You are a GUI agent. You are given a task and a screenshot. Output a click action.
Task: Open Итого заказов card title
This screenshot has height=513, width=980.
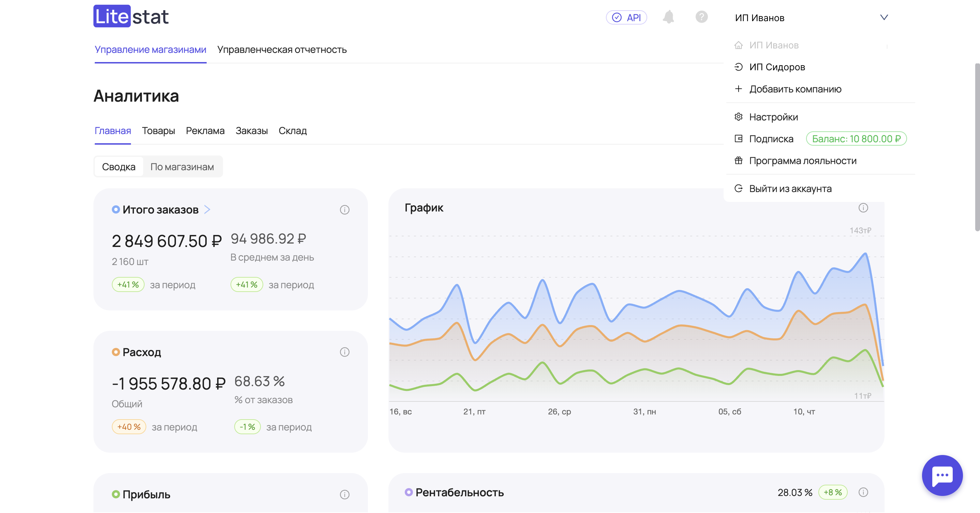click(161, 210)
